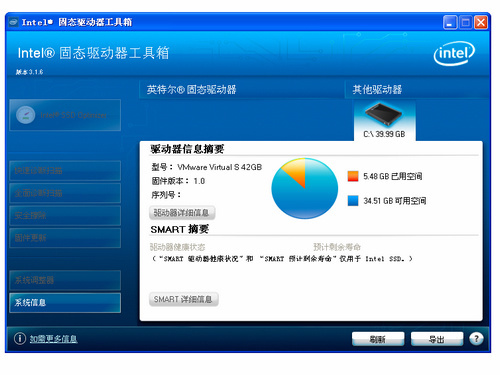Click the 固件版本 1.0 text
This screenshot has width=500, height=375.
click(x=178, y=181)
